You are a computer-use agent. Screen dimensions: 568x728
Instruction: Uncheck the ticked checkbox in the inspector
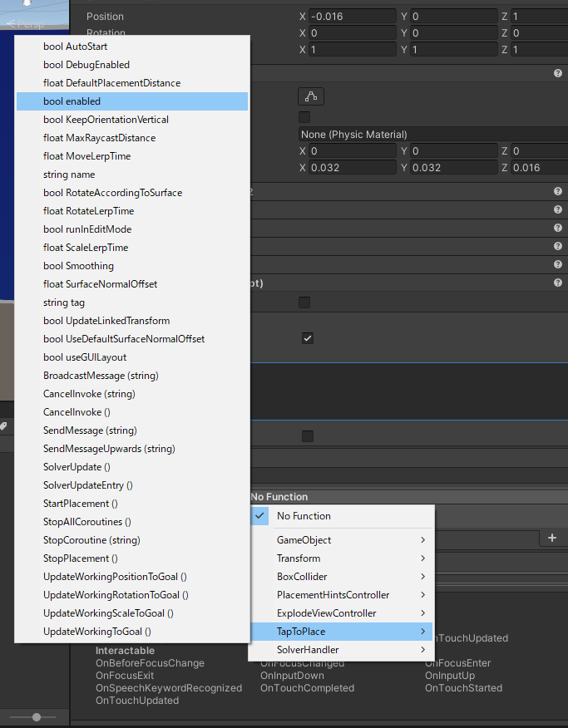(x=308, y=338)
